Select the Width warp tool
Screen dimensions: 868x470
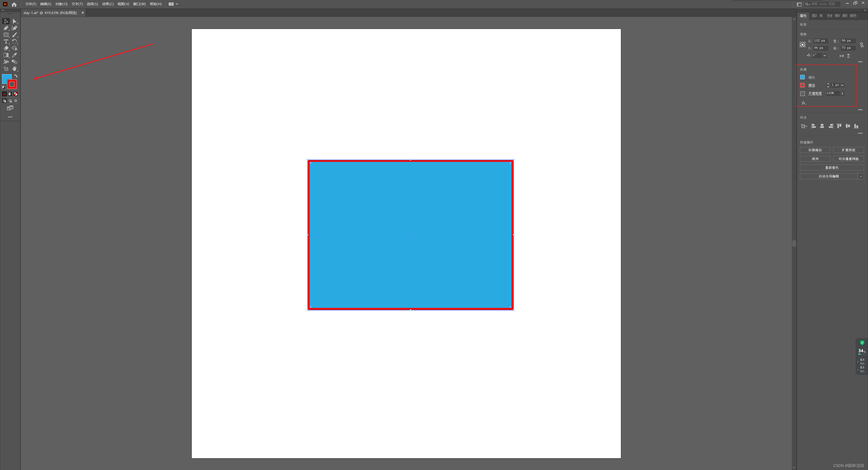click(6, 62)
